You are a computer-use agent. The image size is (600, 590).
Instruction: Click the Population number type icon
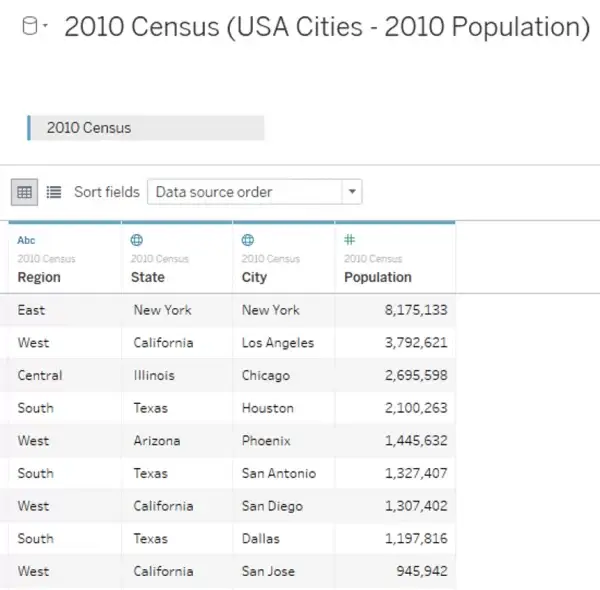click(x=349, y=240)
